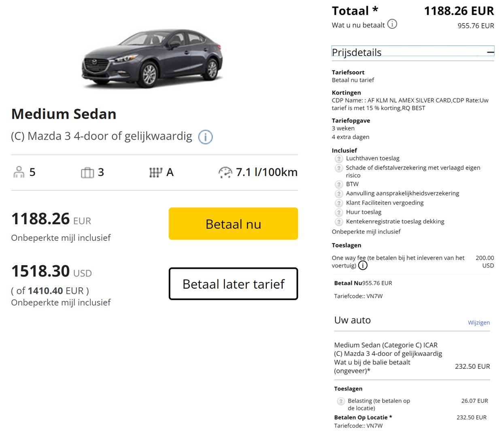Click info icon next to One way fee

363,266
